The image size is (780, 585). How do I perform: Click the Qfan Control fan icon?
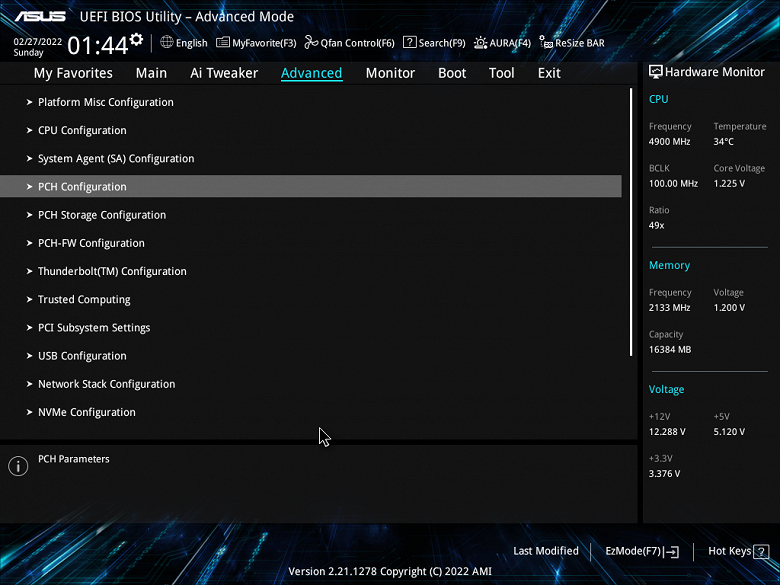[311, 42]
